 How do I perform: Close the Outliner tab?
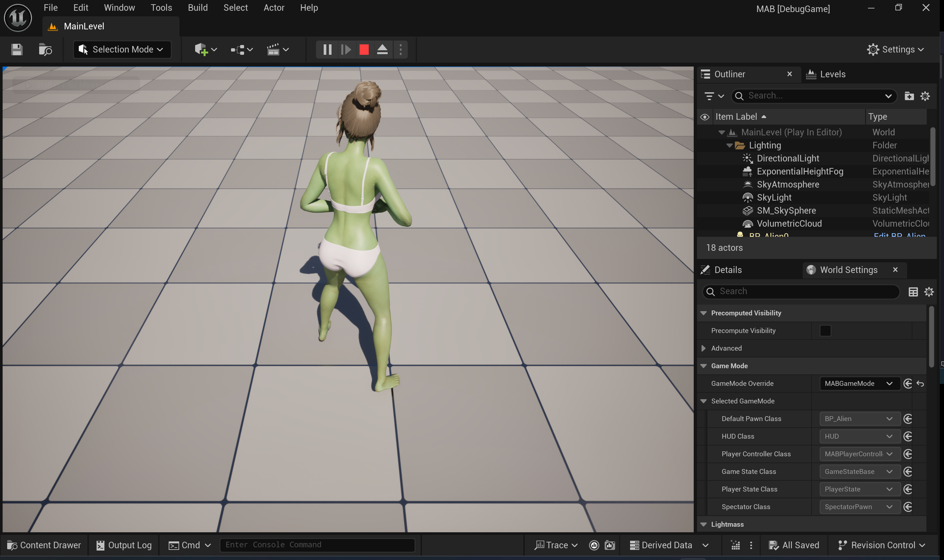click(789, 74)
